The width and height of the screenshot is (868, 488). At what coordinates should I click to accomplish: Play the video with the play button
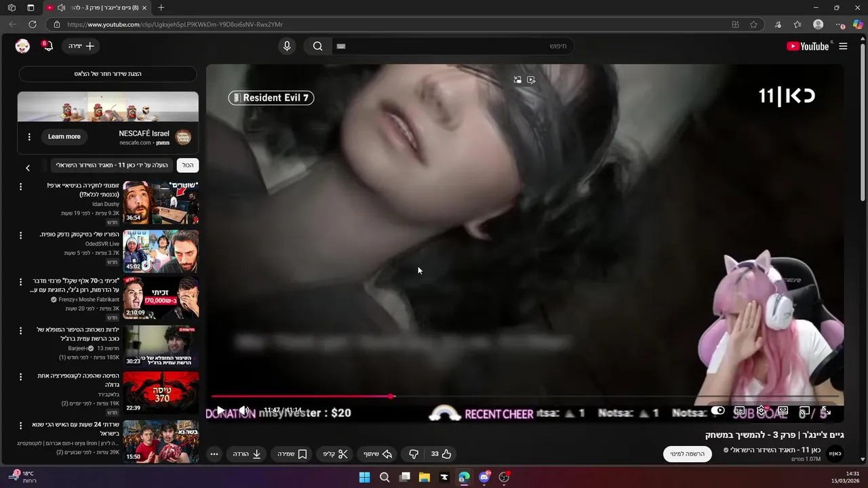pyautogui.click(x=220, y=411)
